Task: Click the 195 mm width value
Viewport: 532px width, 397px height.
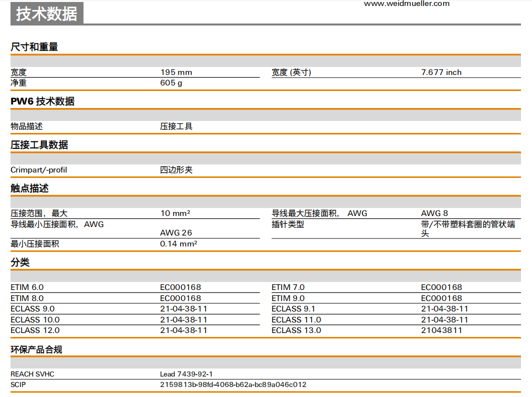Action: tap(176, 72)
